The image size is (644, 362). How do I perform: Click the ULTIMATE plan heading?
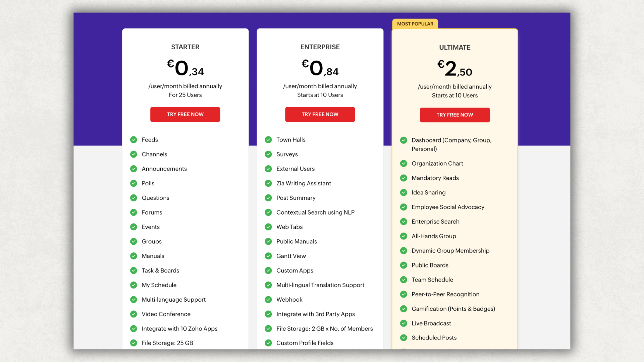pyautogui.click(x=455, y=47)
